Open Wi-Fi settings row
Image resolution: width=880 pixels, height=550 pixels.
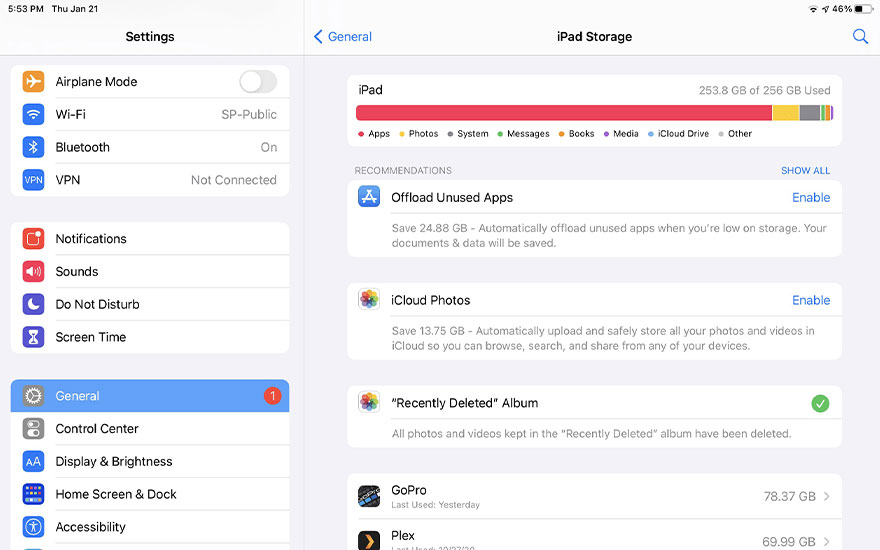pos(150,114)
